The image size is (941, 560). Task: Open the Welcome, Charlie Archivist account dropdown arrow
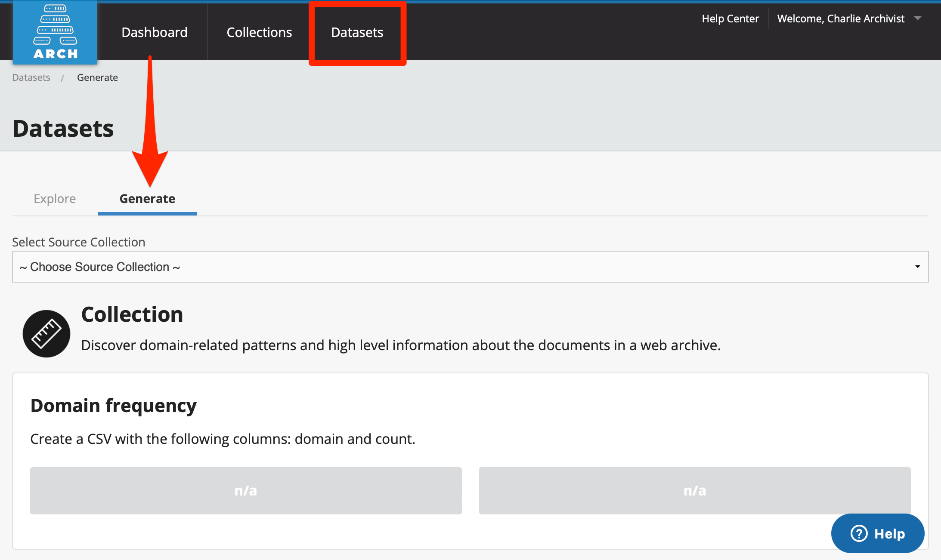919,18
